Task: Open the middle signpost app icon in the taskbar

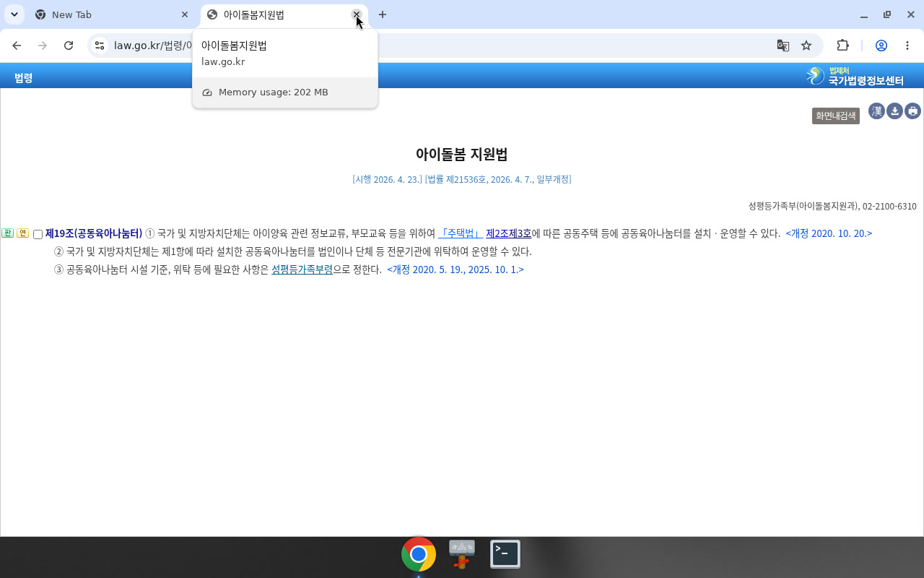Action: (x=462, y=554)
